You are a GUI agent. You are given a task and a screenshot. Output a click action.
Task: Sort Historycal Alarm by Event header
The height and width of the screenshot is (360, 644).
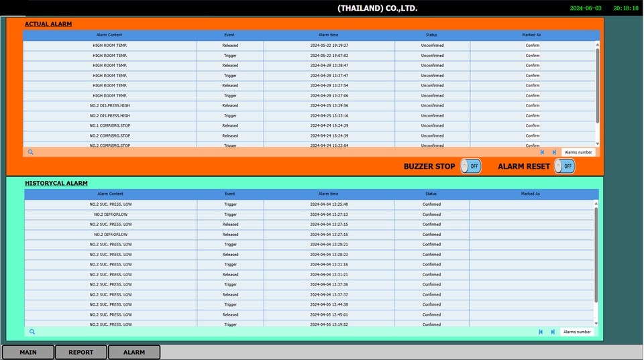[x=230, y=194]
